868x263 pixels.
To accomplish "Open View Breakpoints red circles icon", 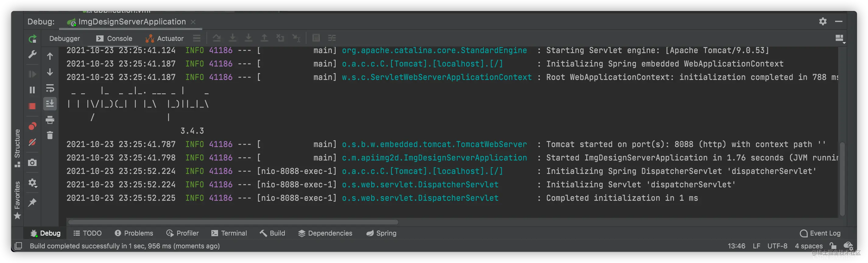I will point(32,126).
